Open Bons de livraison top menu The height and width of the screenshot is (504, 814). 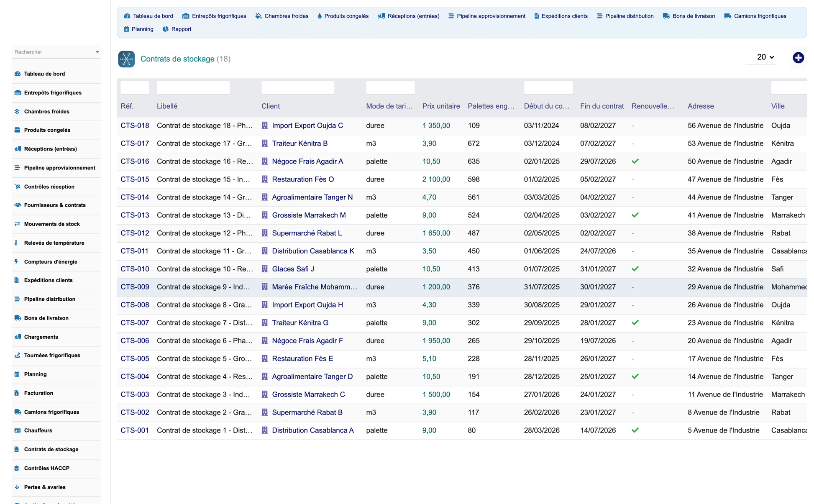tap(689, 16)
